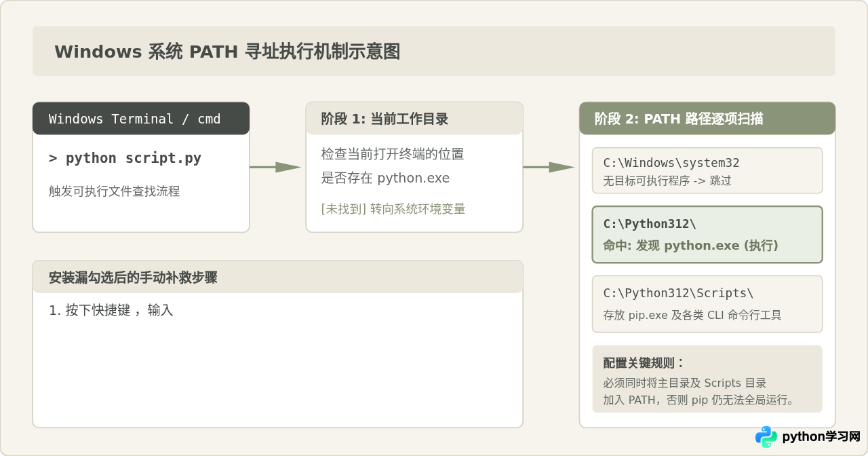Select the Windows Terminal / cmd header

click(x=141, y=119)
